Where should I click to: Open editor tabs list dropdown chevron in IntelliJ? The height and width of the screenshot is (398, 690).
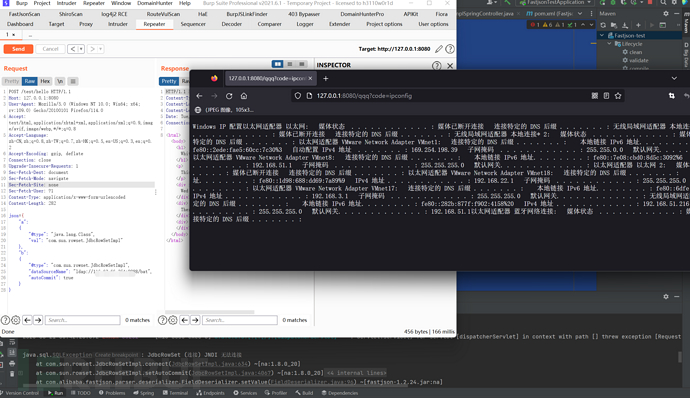580,14
